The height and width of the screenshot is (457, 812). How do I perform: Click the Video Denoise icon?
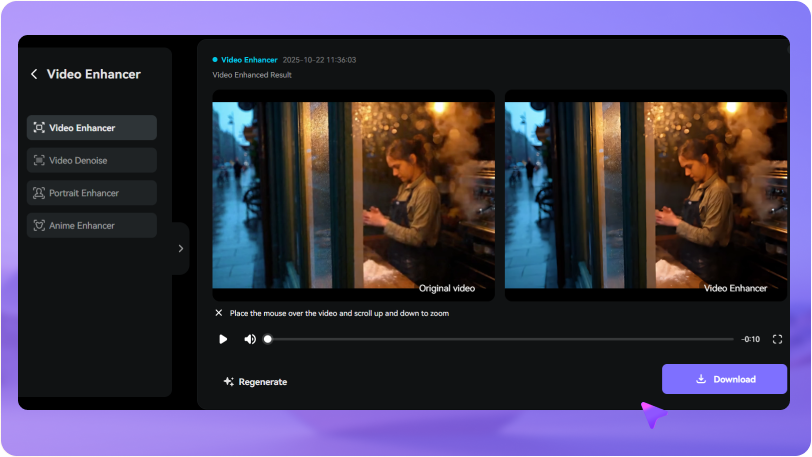(39, 160)
